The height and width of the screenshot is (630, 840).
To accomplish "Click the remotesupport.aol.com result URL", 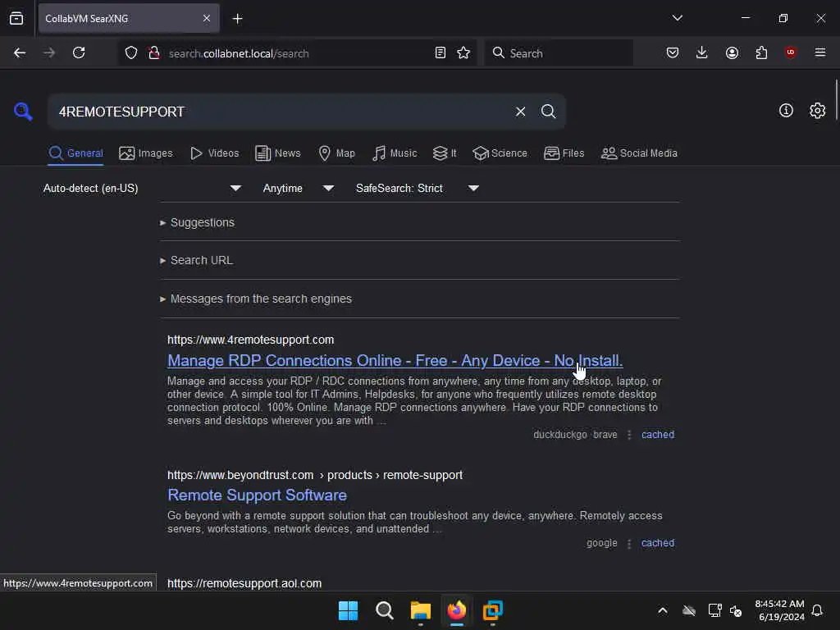I will (x=244, y=583).
